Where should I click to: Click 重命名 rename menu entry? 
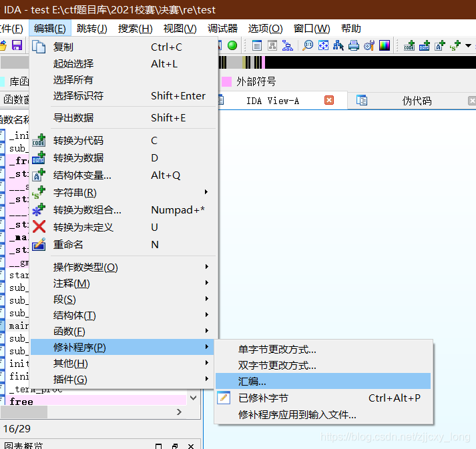pos(124,244)
